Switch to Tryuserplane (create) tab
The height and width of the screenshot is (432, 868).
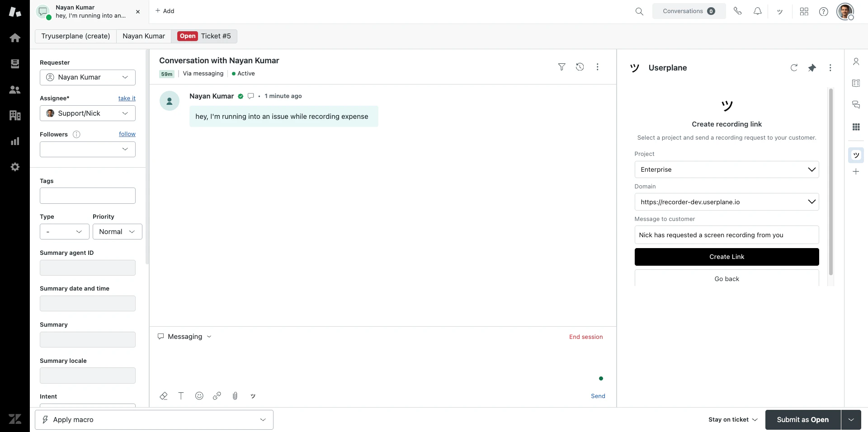pos(75,36)
